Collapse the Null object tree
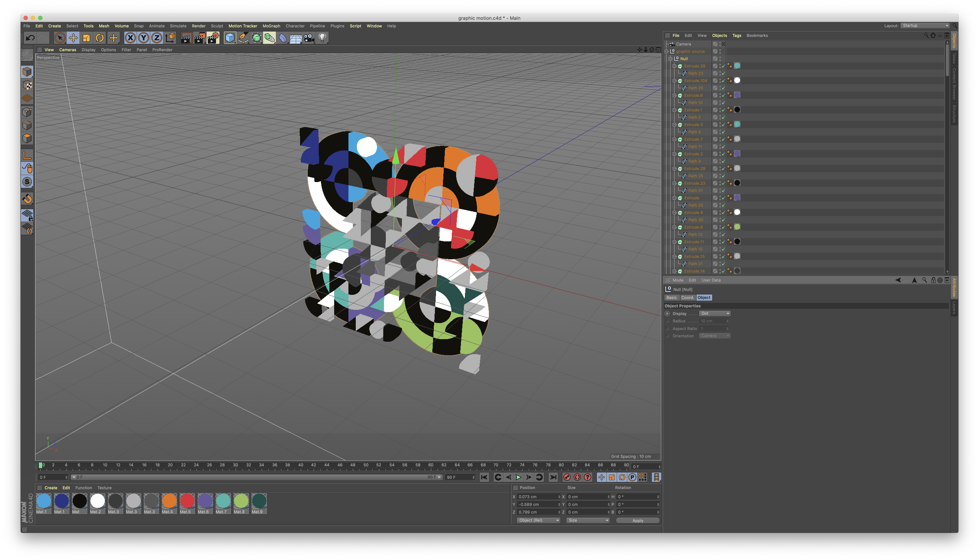Screen dimensions: 979x560 [670, 59]
